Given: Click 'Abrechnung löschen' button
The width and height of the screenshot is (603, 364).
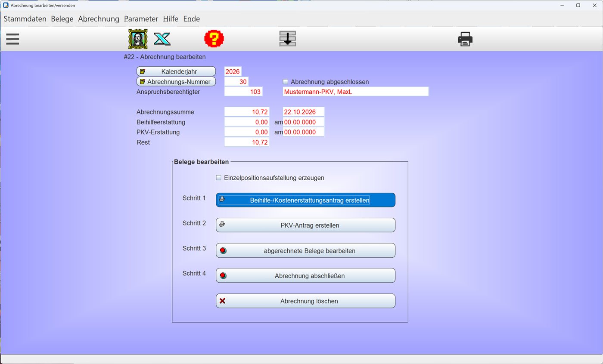Looking at the screenshot, I should click(x=305, y=301).
